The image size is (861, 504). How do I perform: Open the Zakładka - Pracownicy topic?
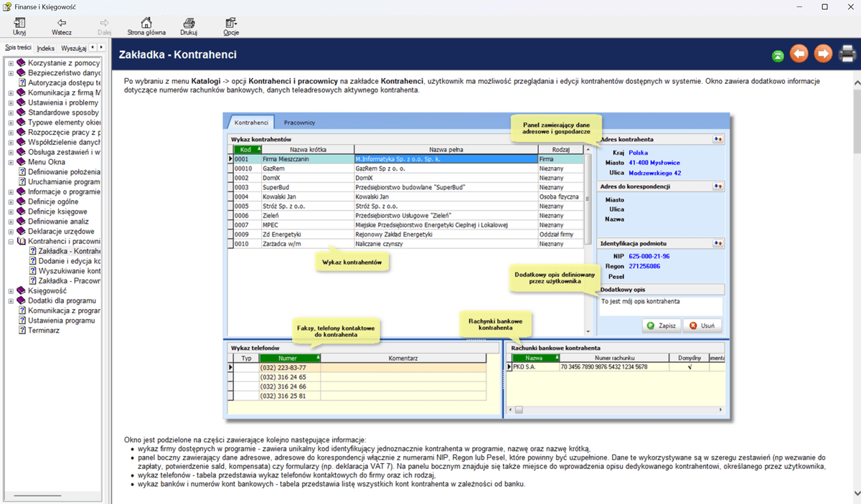(69, 281)
